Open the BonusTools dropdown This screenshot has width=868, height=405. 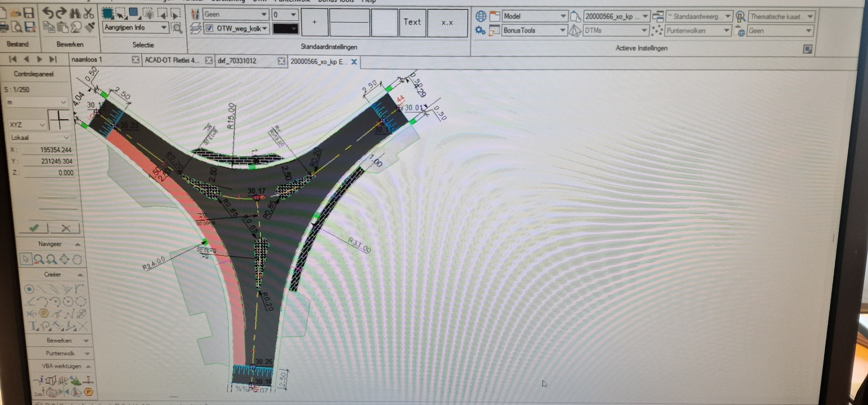point(534,30)
